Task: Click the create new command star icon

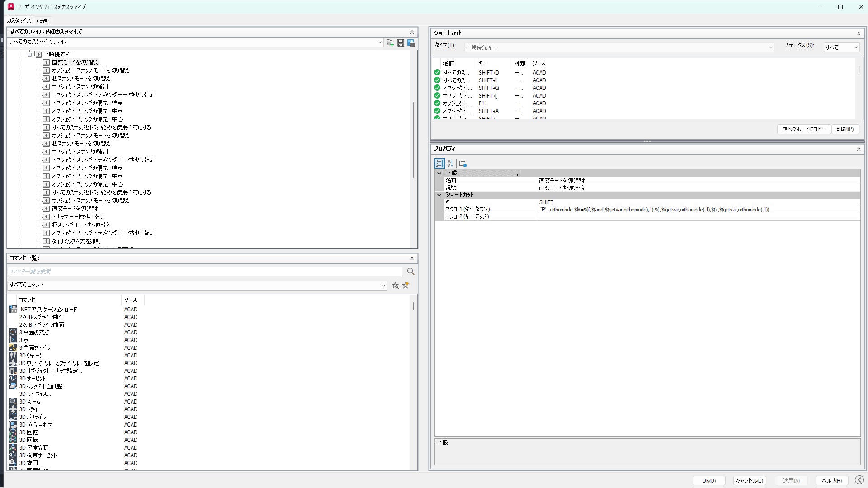Action: tap(406, 285)
